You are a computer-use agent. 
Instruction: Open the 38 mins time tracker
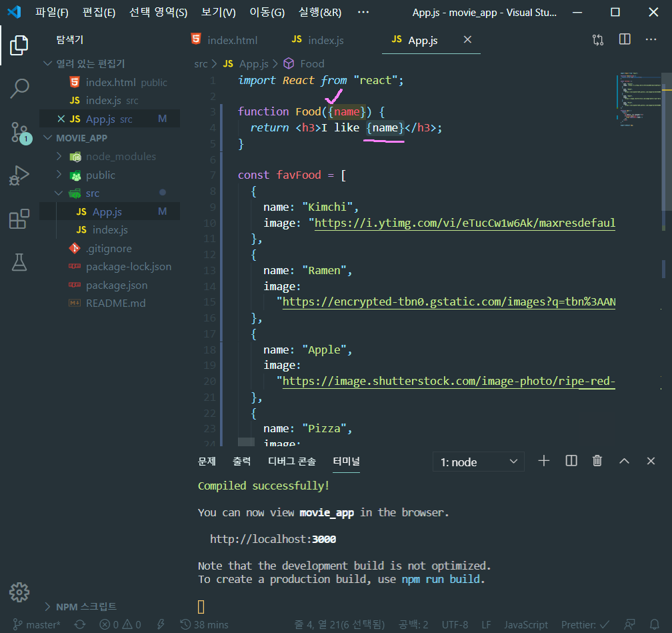pos(205,625)
